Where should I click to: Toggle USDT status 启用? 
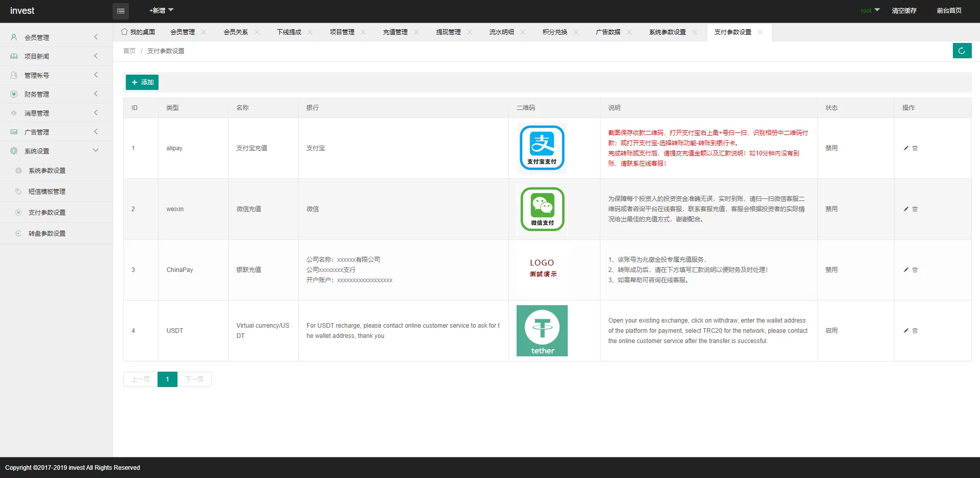pyautogui.click(x=831, y=331)
